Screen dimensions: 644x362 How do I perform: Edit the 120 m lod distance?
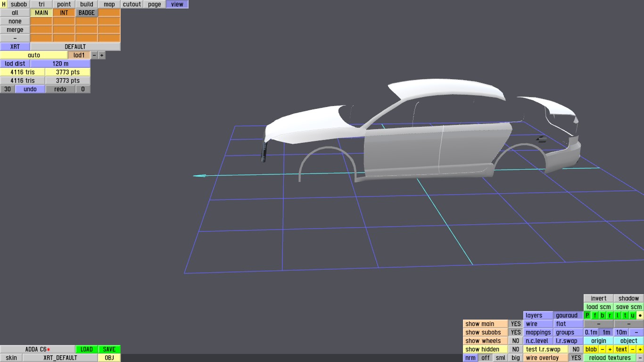tap(60, 64)
